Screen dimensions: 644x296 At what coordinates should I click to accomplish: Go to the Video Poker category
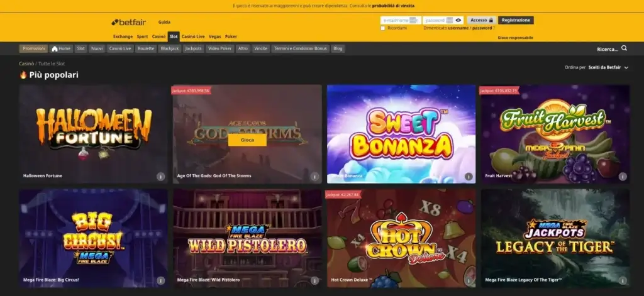tap(219, 48)
